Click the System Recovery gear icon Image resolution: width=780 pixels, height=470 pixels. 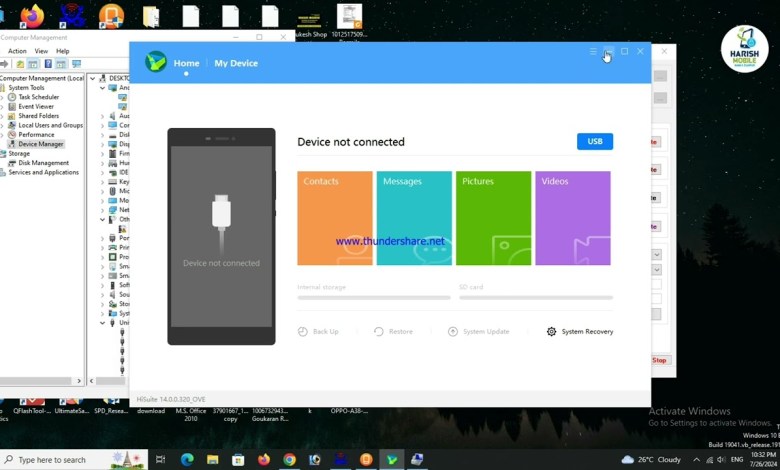click(551, 331)
